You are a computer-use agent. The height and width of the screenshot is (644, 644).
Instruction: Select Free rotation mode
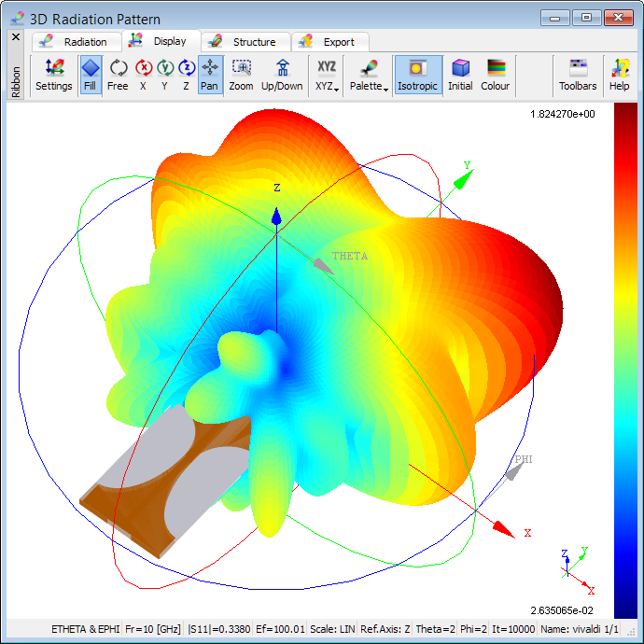pyautogui.click(x=118, y=75)
